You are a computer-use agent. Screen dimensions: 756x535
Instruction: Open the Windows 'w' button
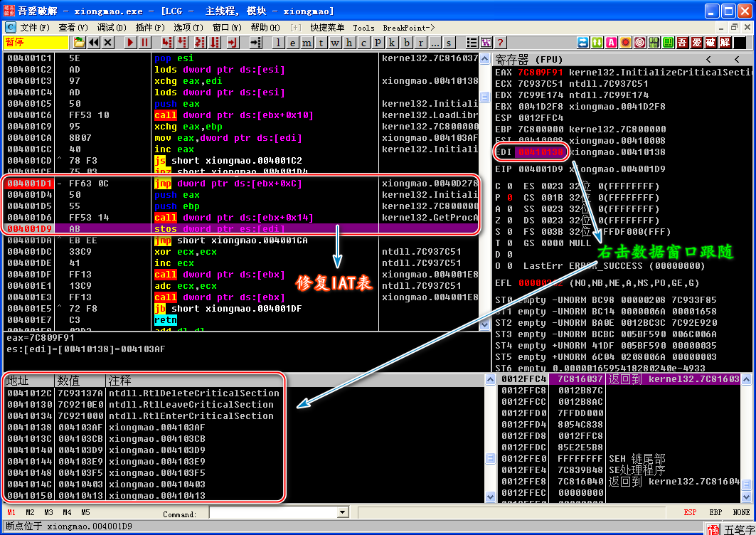click(335, 43)
